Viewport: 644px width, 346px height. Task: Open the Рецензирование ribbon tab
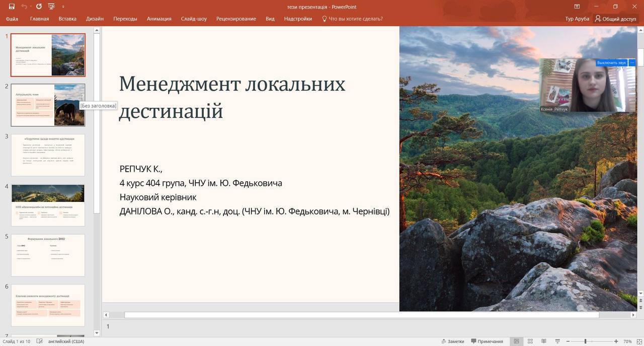click(236, 19)
